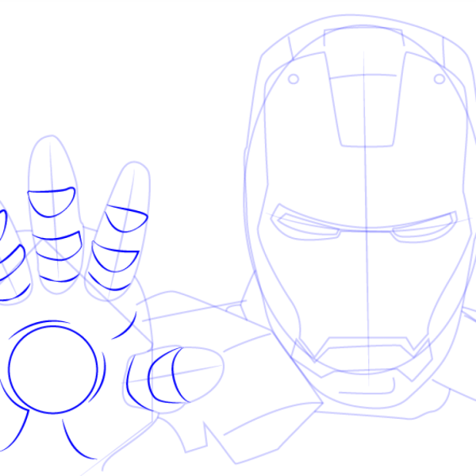Click the small rivet circle on helmet's right side
The image size is (476, 476).
pyautogui.click(x=440, y=79)
